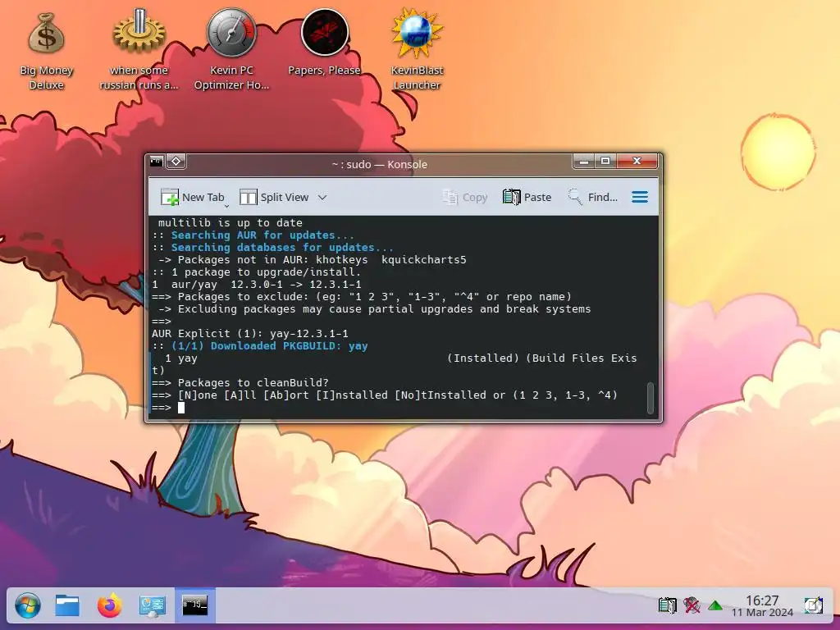Click the Konsole title bar text
This screenshot has width=840, height=630.
[x=379, y=164]
